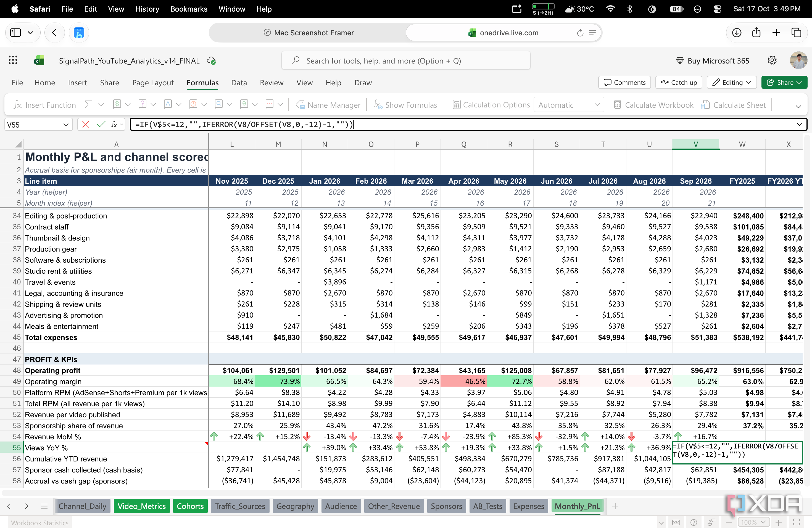Click the Catch up button
The height and width of the screenshot is (528, 812).
[679, 83]
